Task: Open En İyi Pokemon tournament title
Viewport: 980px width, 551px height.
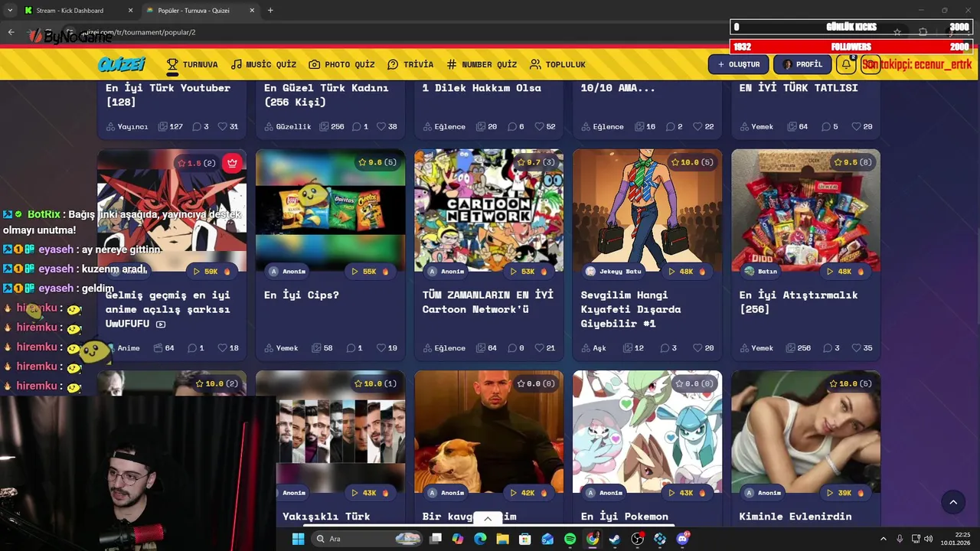Action: click(x=625, y=517)
